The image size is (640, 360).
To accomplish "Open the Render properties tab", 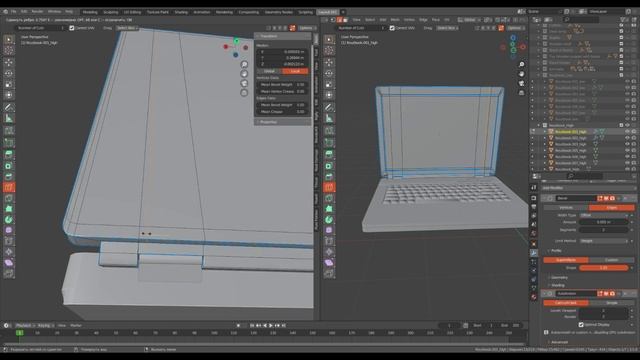I will pyautogui.click(x=533, y=198).
